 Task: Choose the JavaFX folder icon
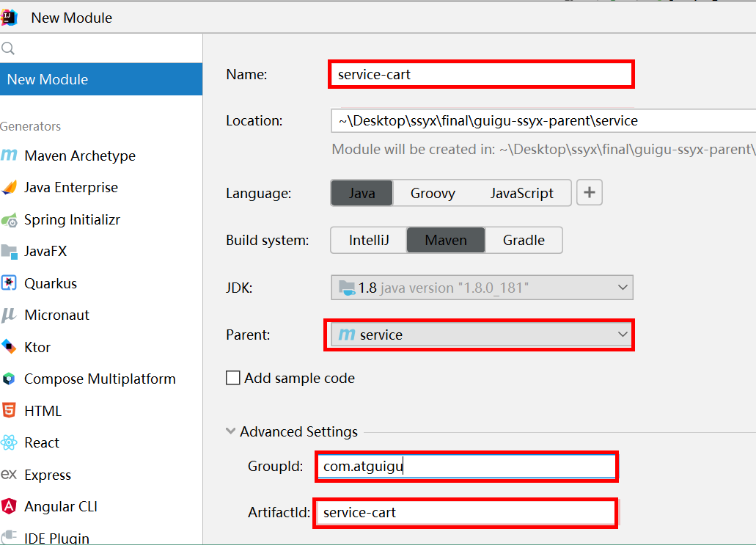tap(9, 252)
